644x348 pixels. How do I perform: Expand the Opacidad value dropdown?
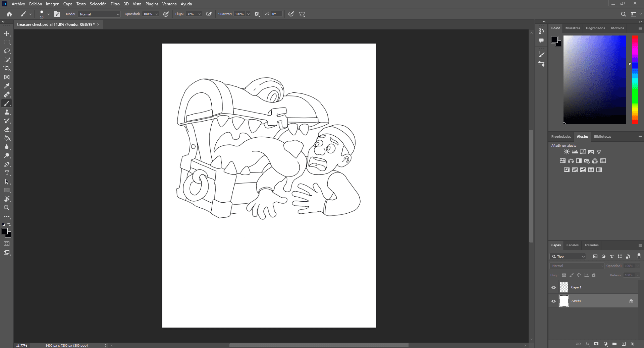tap(157, 14)
